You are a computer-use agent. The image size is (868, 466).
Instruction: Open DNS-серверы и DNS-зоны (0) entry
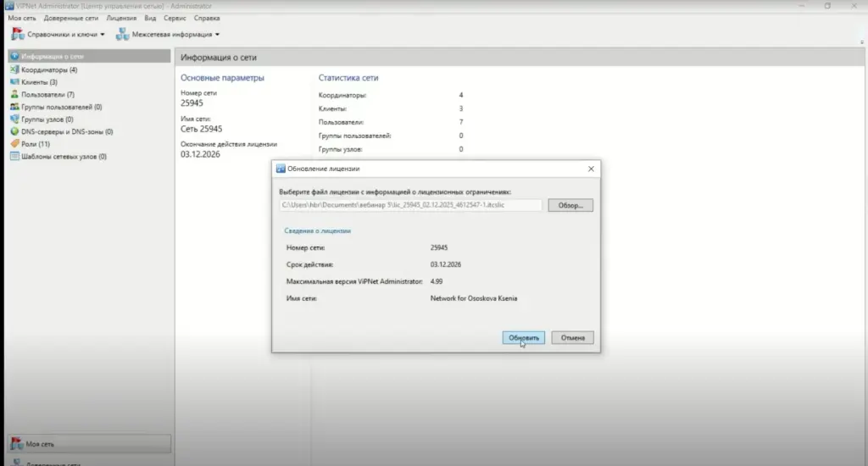coord(67,131)
